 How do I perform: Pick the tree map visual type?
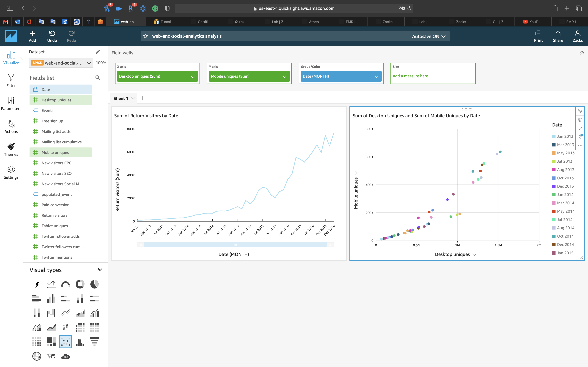[x=51, y=342]
